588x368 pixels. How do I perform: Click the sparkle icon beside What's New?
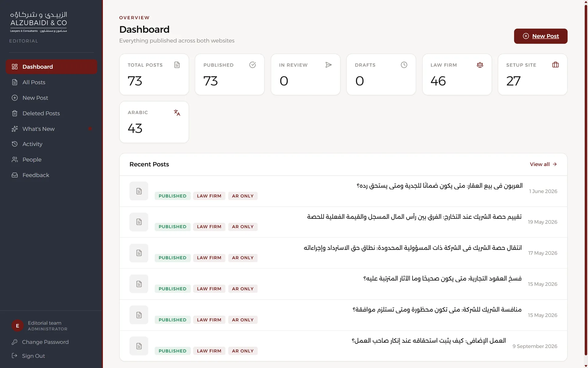pos(15,129)
